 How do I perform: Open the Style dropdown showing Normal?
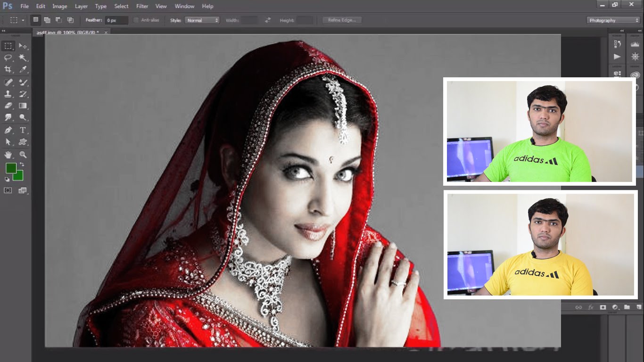pos(202,20)
